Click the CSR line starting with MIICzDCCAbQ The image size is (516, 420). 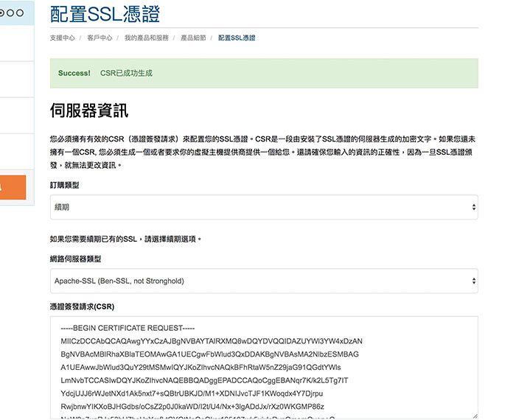click(212, 341)
